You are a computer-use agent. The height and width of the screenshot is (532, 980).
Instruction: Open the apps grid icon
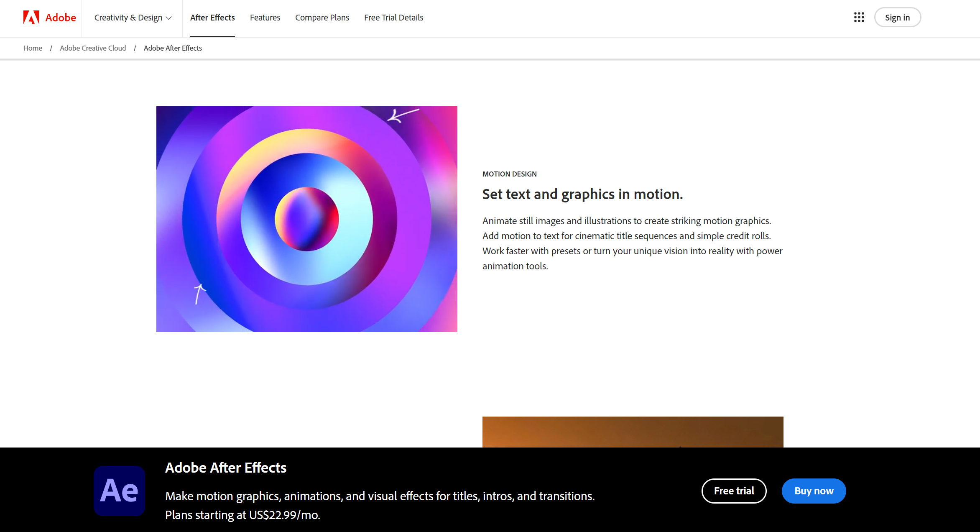click(x=859, y=17)
